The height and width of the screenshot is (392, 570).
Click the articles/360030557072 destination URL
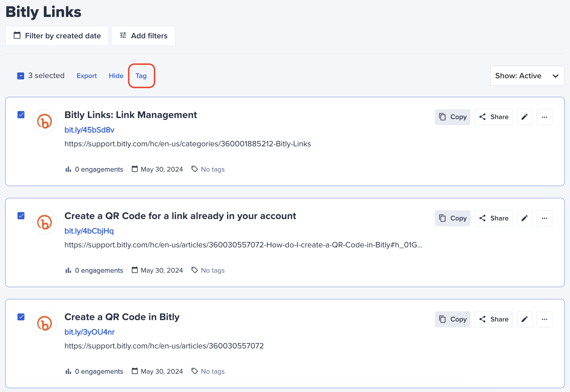pos(164,346)
